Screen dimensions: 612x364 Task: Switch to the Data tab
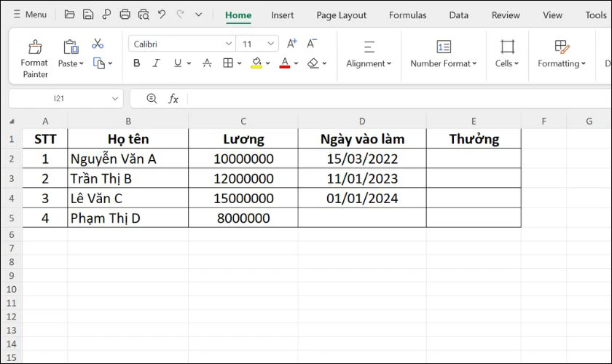tap(458, 15)
